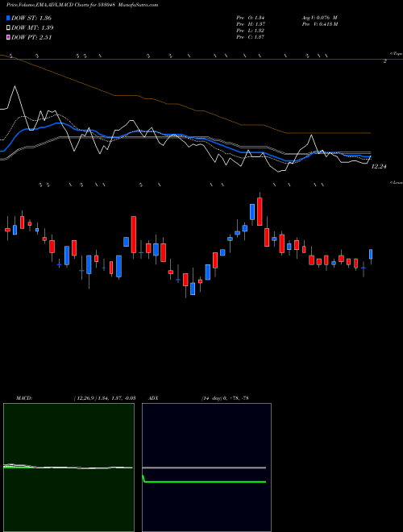Click the MACD (12,26,9) parameter values
This screenshot has height=532, width=403.
105,398
